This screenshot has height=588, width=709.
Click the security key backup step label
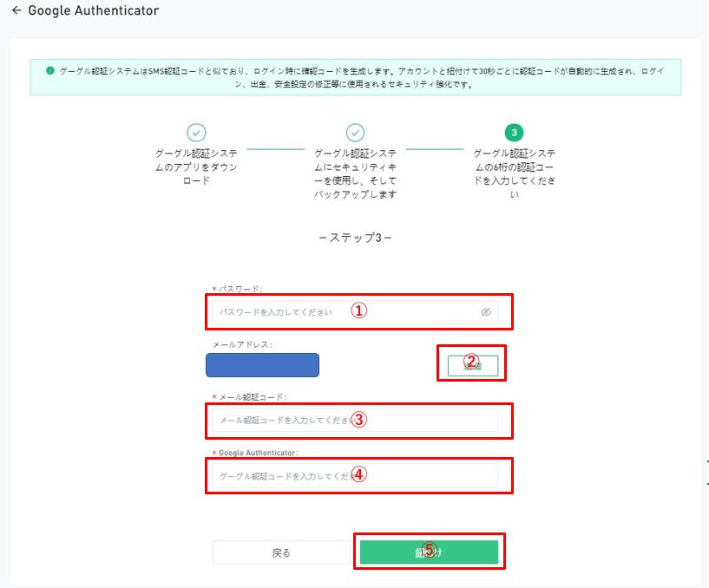click(355, 173)
